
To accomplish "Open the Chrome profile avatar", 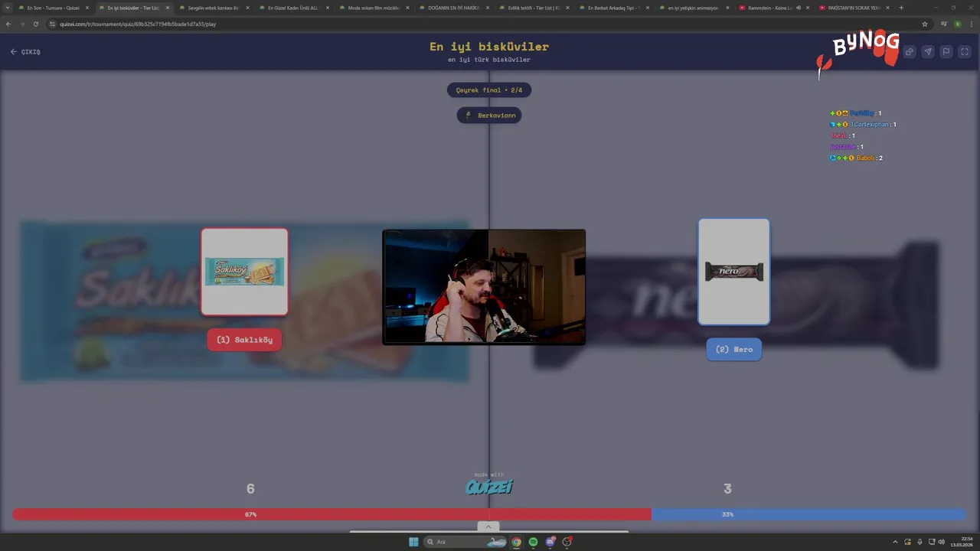I will 957,24.
